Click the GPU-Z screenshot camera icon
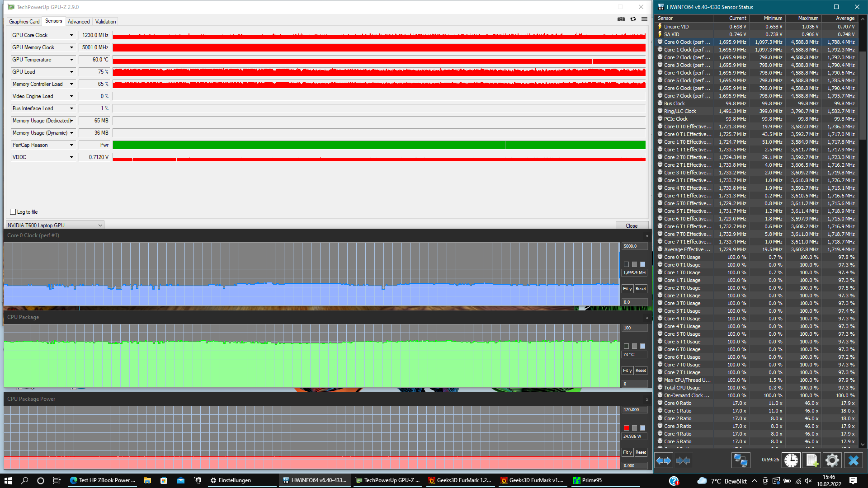The width and height of the screenshot is (868, 488). 621,19
